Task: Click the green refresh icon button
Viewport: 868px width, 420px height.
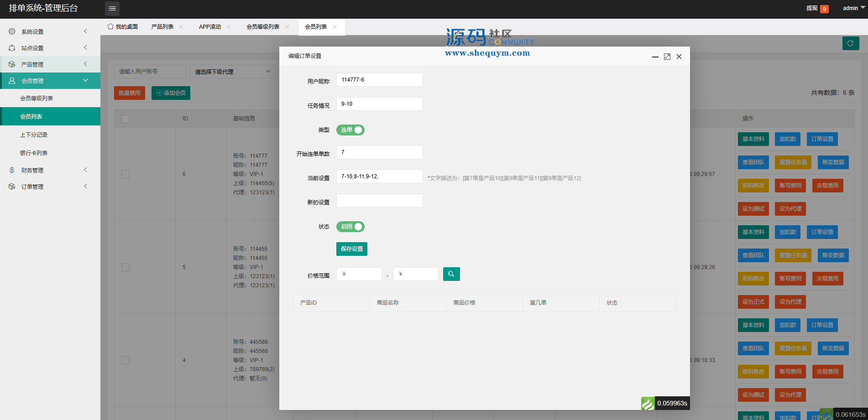Action: tap(850, 43)
